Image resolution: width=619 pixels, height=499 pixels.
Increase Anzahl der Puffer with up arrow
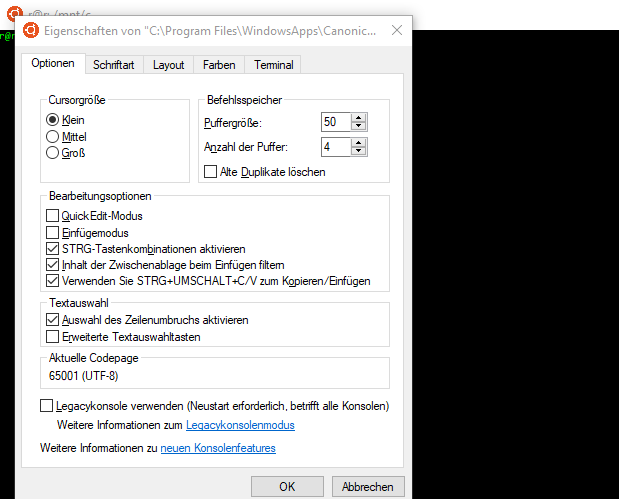(x=358, y=143)
